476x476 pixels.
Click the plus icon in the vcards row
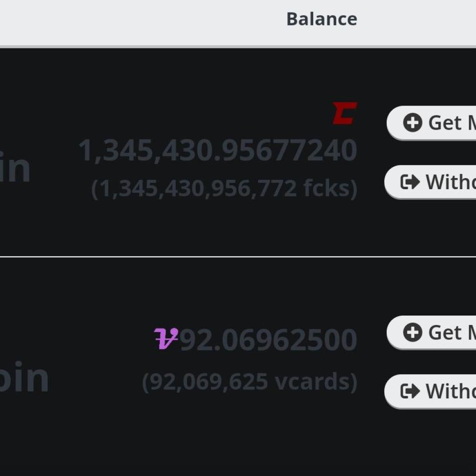point(413,332)
